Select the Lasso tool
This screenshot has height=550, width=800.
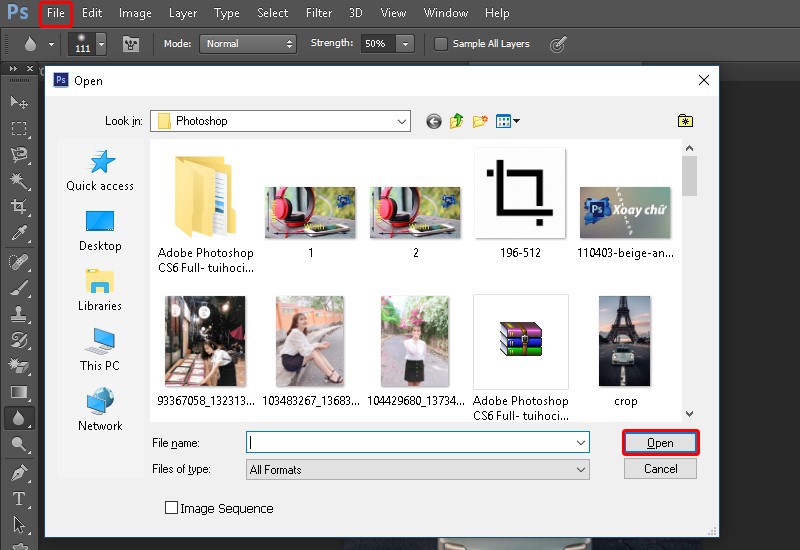[x=19, y=154]
